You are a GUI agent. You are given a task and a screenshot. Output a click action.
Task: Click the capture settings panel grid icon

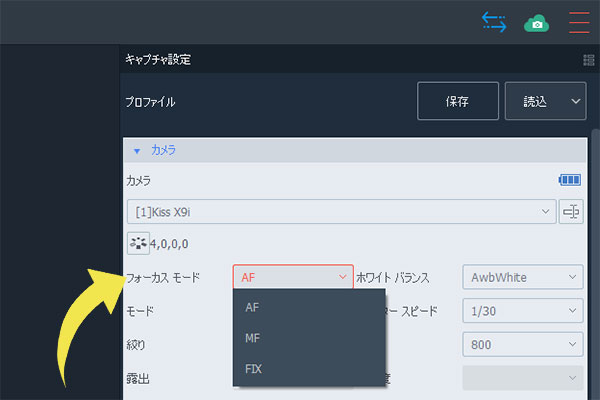[588, 60]
